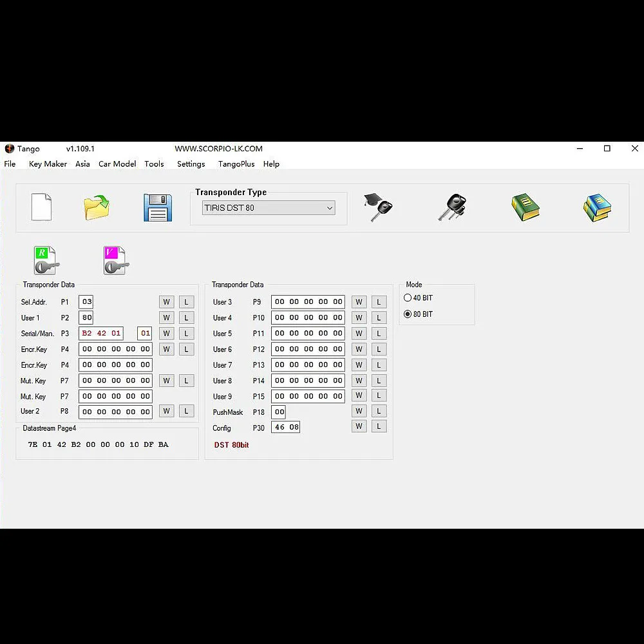
Task: Click W button for PushMask P18
Action: pyautogui.click(x=359, y=411)
